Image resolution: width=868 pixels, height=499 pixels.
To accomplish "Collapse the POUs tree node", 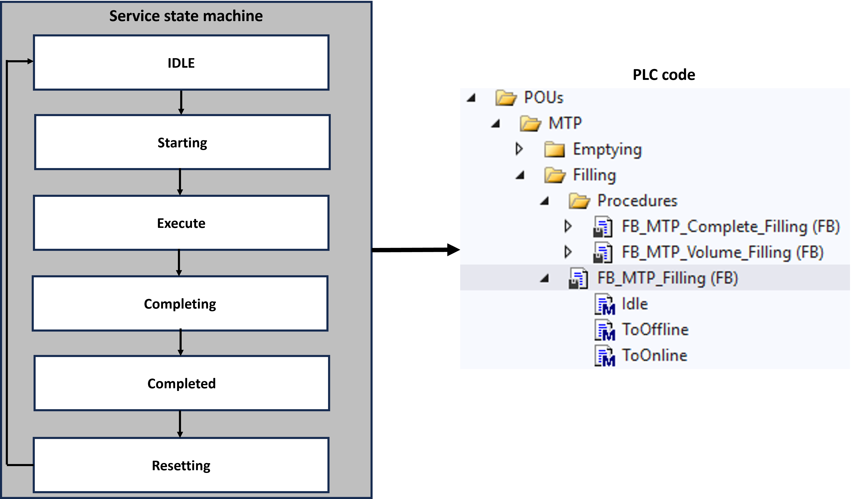I will click(471, 98).
